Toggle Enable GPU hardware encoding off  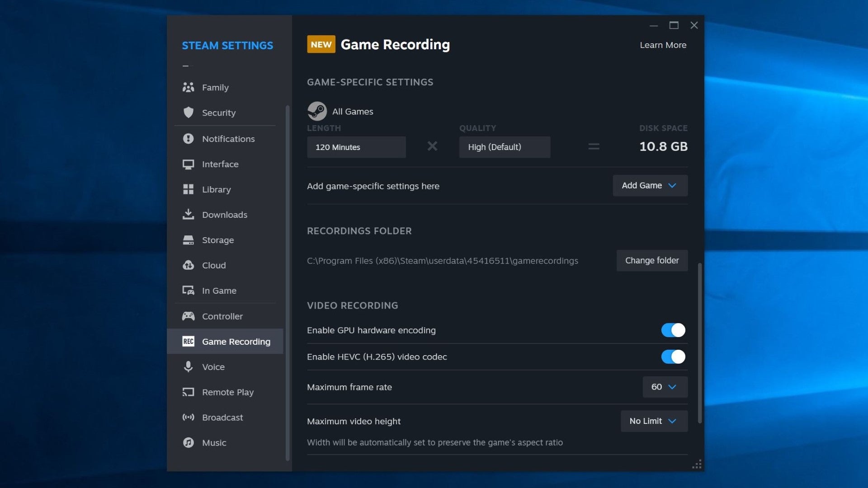click(673, 330)
